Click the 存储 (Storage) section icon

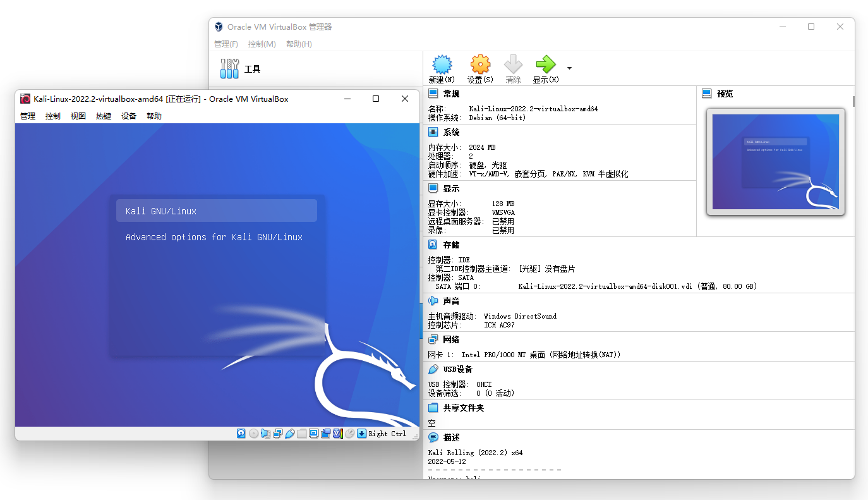tap(433, 244)
